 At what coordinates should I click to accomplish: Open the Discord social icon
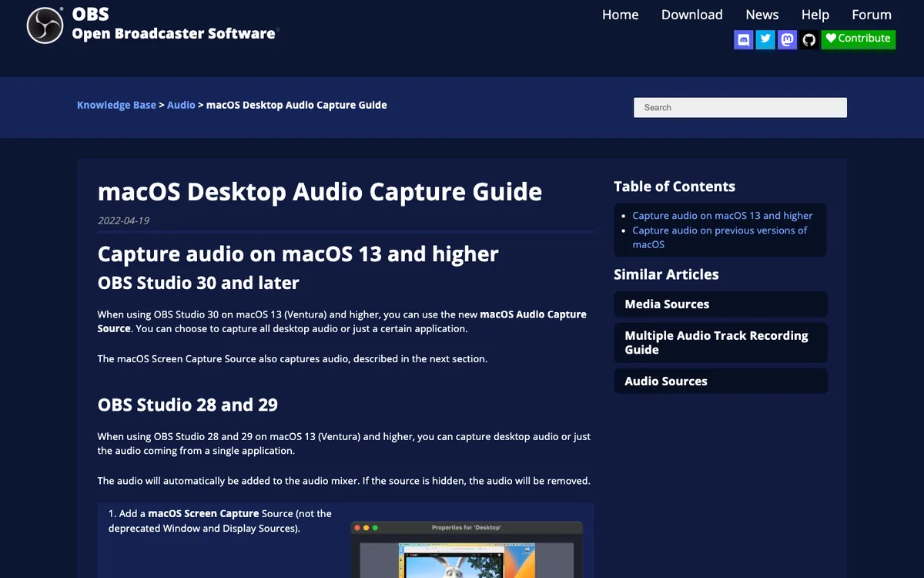(x=744, y=39)
